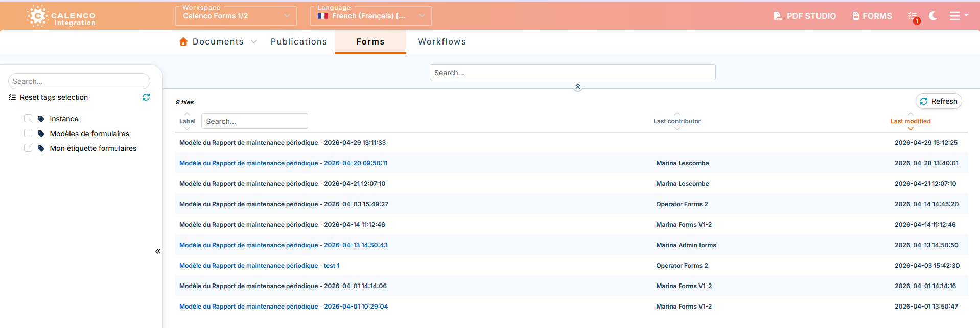Click modified date 2026-04-03 15:42:30

927,266
